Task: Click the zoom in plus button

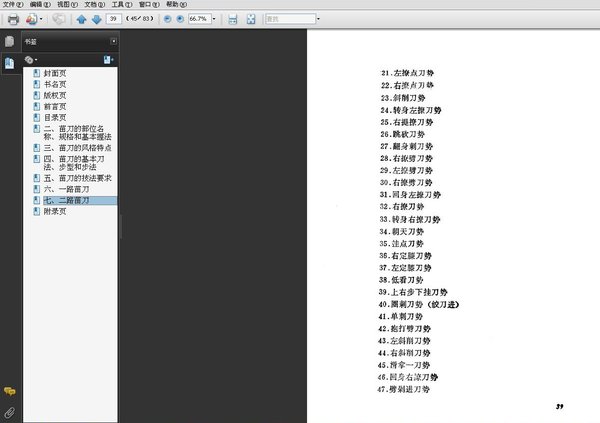Action: pos(180,19)
